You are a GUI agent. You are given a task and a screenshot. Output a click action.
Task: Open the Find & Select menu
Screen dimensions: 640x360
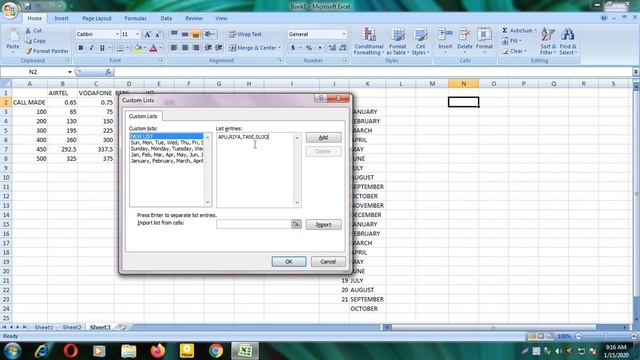coord(567,41)
